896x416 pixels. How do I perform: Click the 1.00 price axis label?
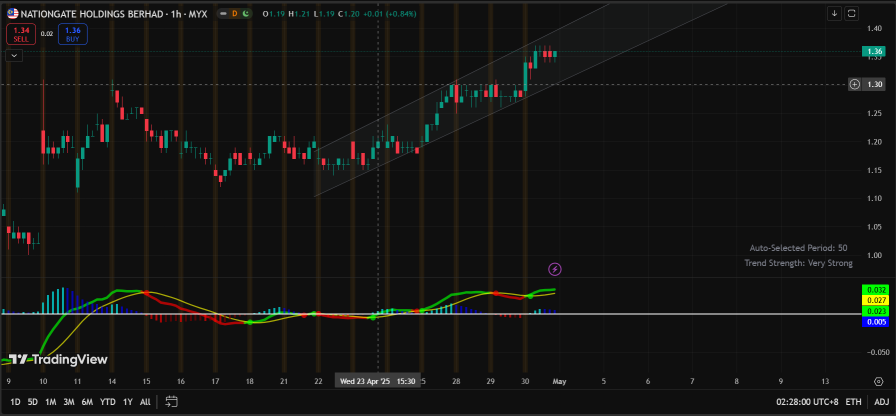click(875, 255)
